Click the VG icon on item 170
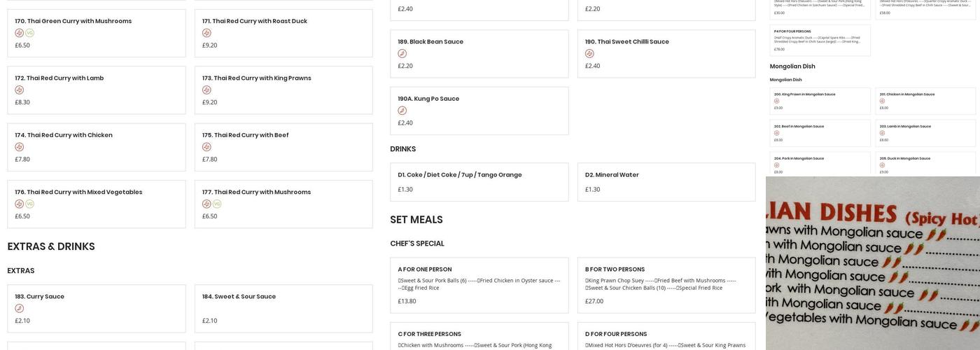The height and width of the screenshot is (350, 980). coord(29,33)
